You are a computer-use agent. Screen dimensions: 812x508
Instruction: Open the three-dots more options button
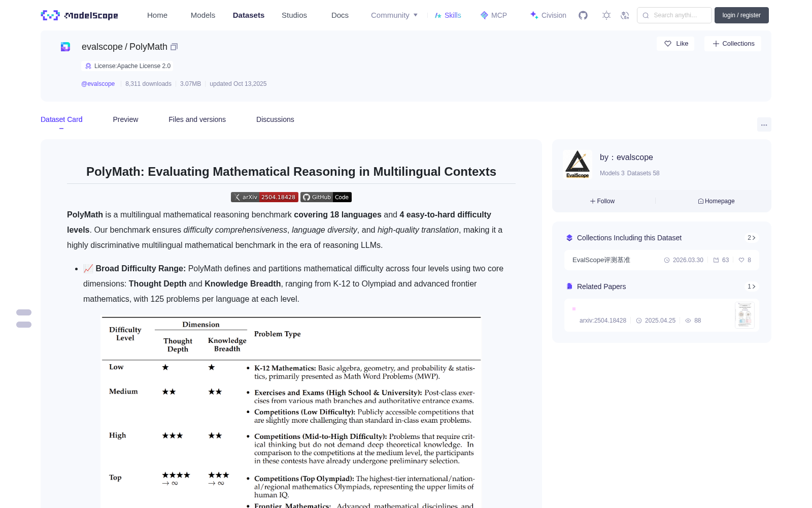click(x=764, y=124)
